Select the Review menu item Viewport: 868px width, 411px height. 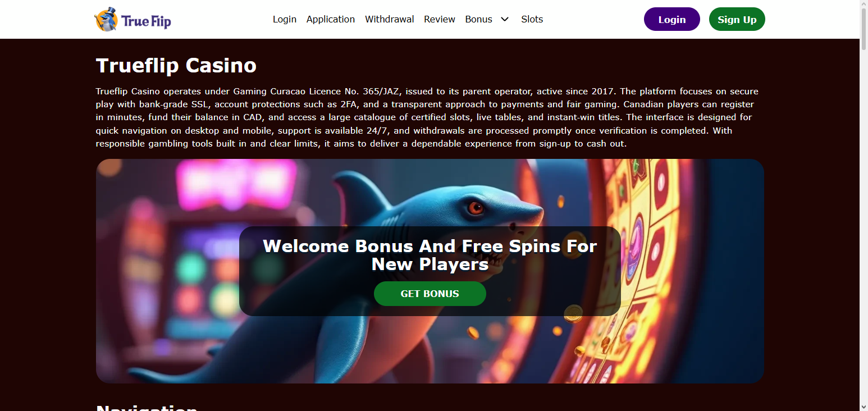tap(440, 19)
